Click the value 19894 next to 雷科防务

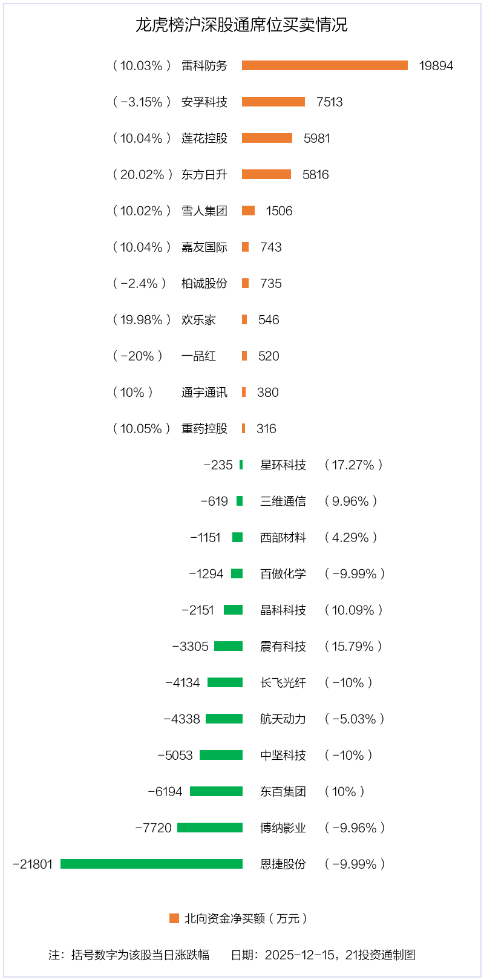point(436,65)
